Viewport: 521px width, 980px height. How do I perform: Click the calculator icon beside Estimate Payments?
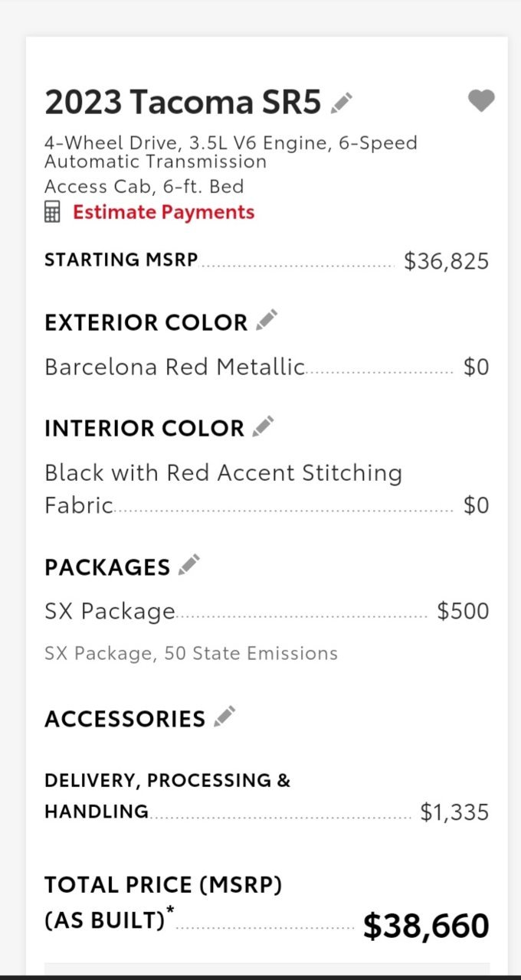point(52,213)
